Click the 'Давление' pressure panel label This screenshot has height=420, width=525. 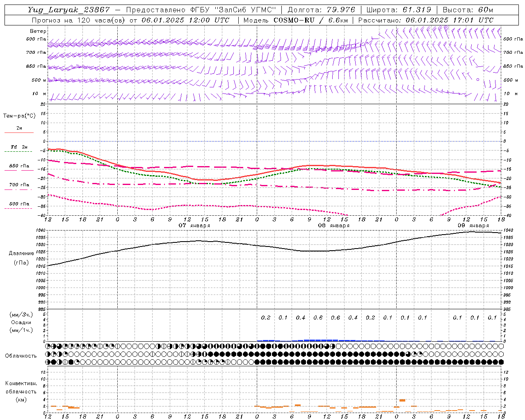[x=21, y=253]
